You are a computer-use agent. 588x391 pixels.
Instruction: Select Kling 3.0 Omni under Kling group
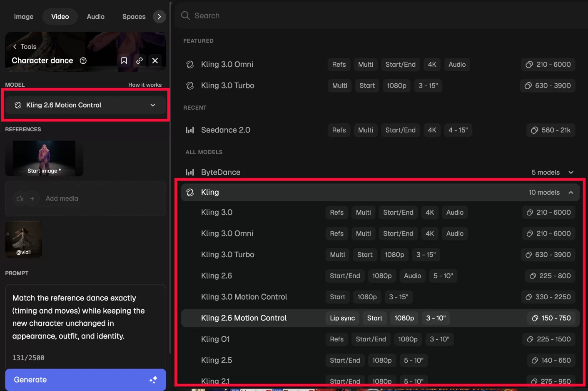380,233
